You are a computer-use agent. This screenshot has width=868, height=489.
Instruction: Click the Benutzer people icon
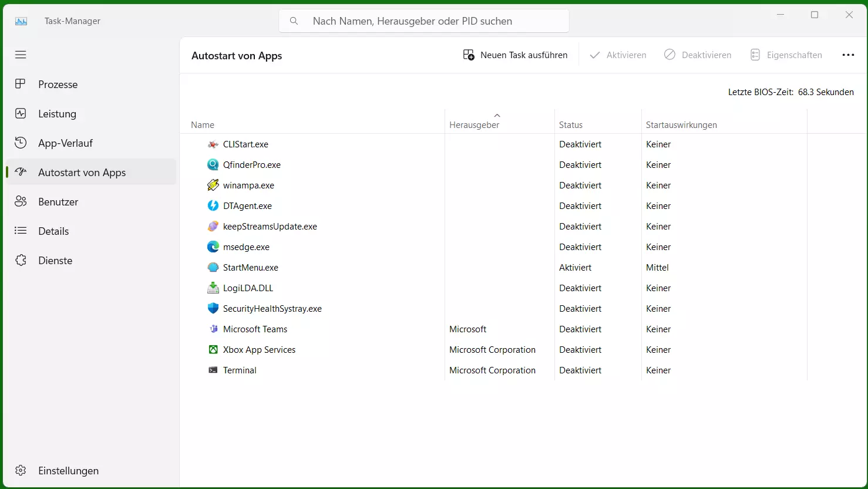coord(21,201)
